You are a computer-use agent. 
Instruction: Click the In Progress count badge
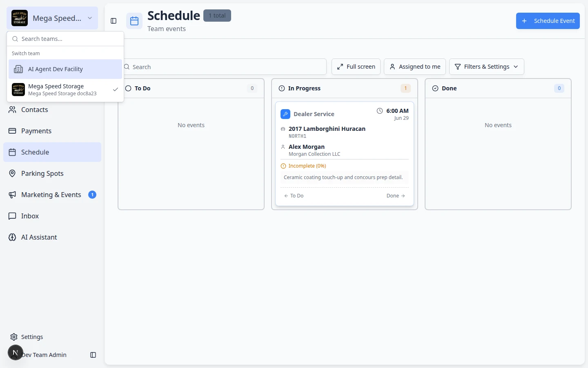pos(405,88)
